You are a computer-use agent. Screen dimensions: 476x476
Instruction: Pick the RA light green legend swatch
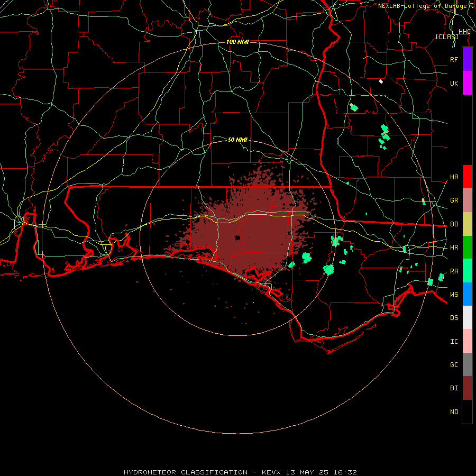[x=467, y=271]
